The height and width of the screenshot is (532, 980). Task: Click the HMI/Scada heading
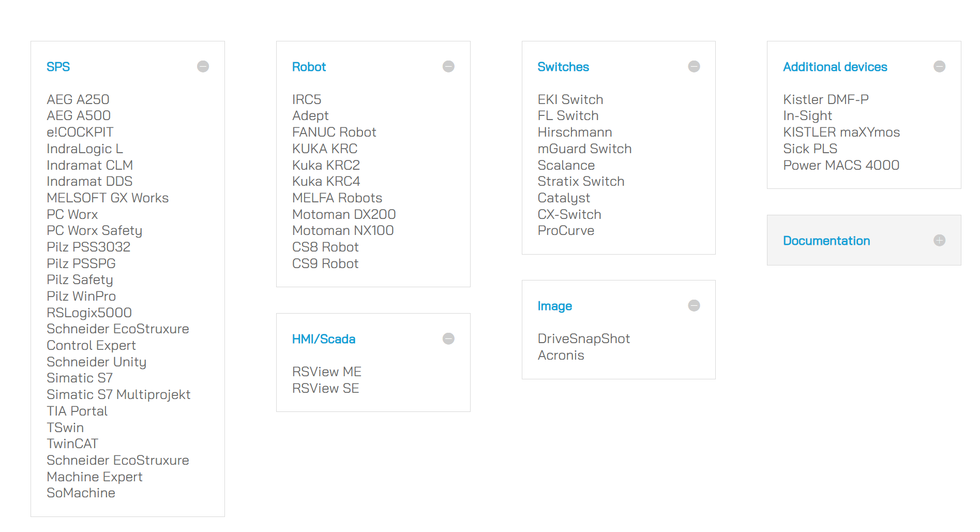click(x=323, y=339)
